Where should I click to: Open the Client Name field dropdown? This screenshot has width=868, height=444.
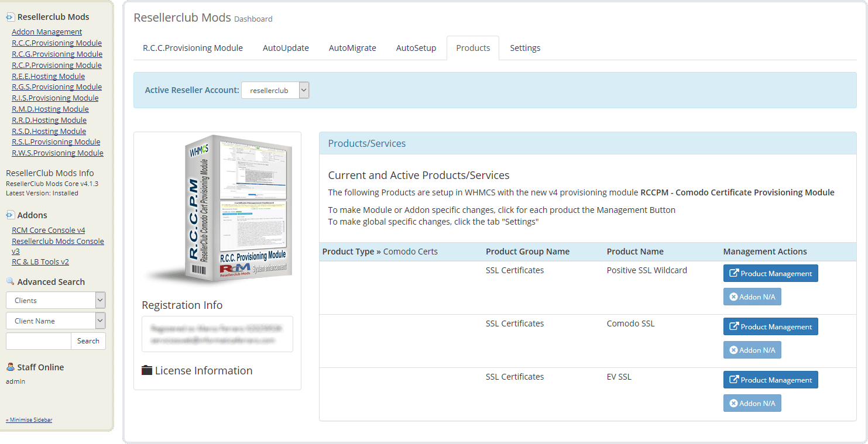click(x=56, y=321)
